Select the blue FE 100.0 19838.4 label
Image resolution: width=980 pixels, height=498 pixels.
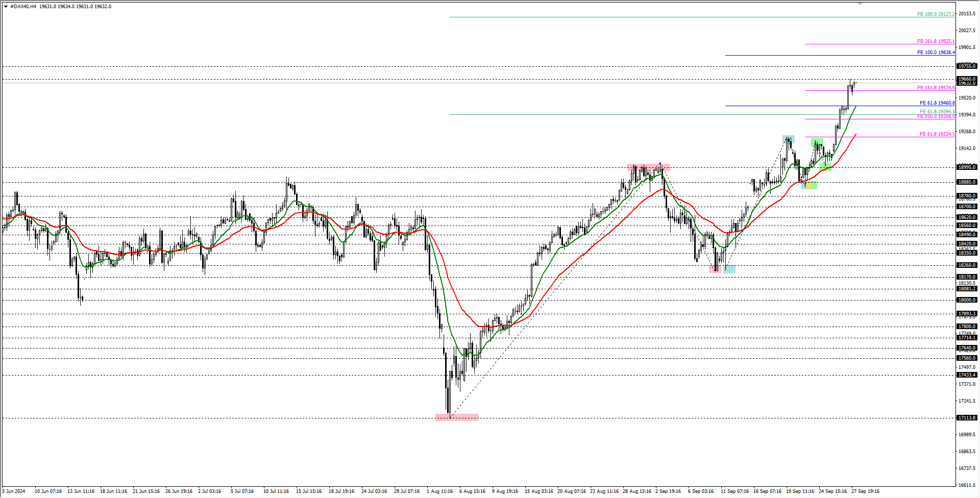[936, 53]
